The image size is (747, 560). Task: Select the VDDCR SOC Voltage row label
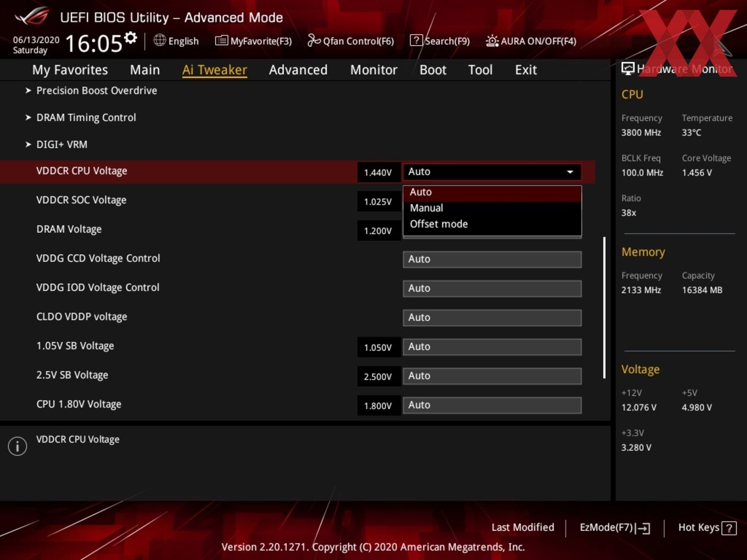[x=81, y=200]
